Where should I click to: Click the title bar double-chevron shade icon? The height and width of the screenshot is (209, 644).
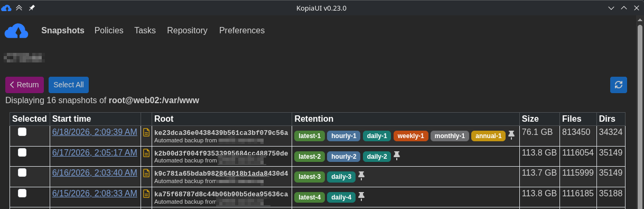click(x=19, y=8)
